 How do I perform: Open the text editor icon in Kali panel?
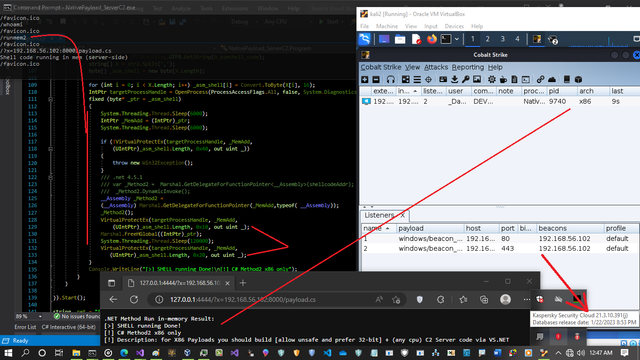coord(416,39)
